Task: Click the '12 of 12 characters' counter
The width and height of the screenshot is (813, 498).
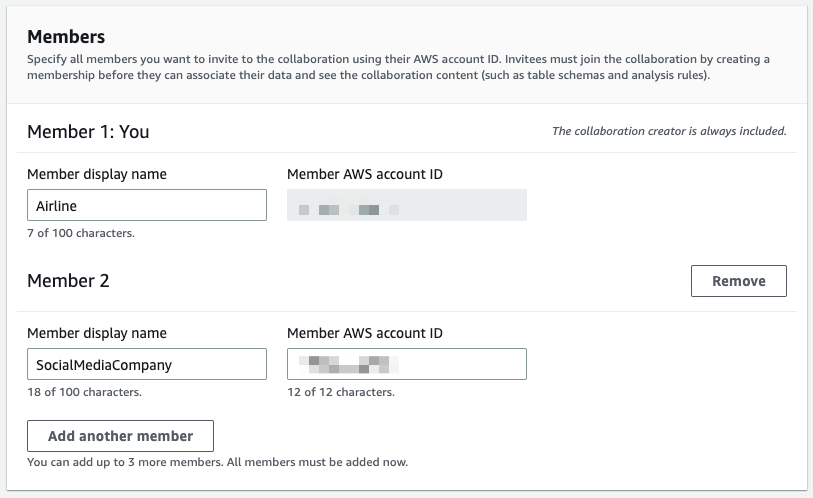Action: click(340, 392)
